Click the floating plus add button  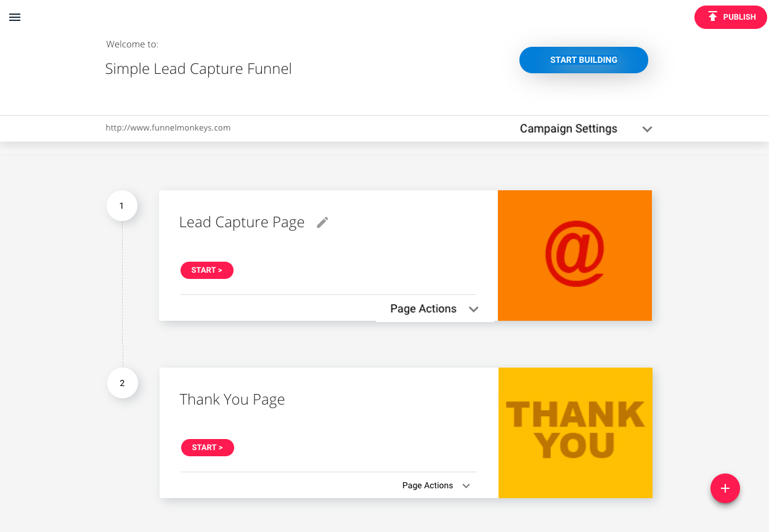pyautogui.click(x=725, y=488)
